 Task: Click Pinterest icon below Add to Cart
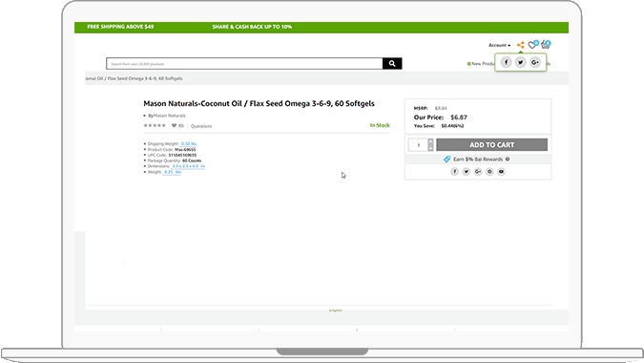click(x=489, y=172)
